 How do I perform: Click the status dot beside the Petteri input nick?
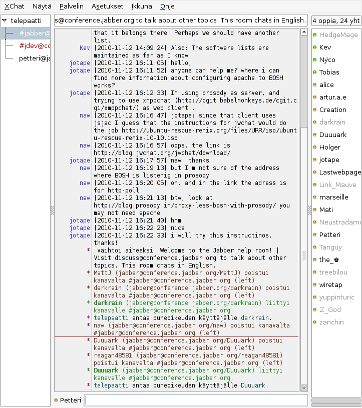pyautogui.click(x=56, y=400)
